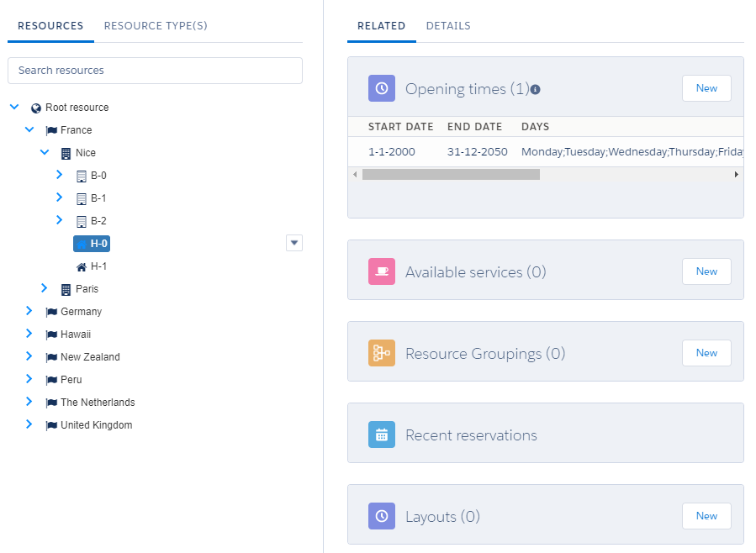Click the Opening times clock icon
Image resolution: width=756 pixels, height=553 pixels.
[x=381, y=88]
